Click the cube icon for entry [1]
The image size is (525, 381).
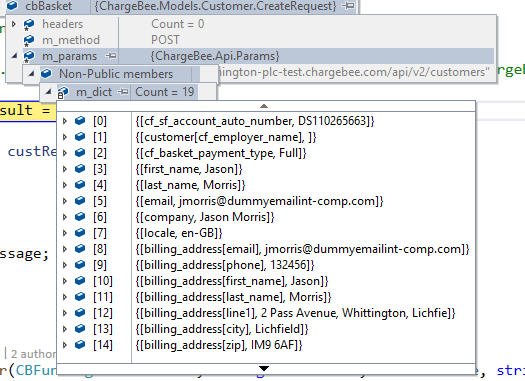coord(80,137)
